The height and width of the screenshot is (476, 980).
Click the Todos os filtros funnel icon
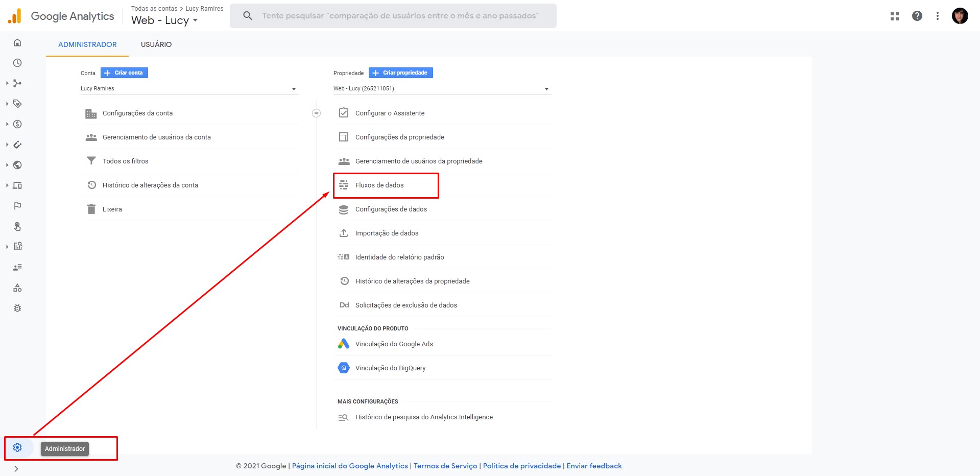[91, 161]
